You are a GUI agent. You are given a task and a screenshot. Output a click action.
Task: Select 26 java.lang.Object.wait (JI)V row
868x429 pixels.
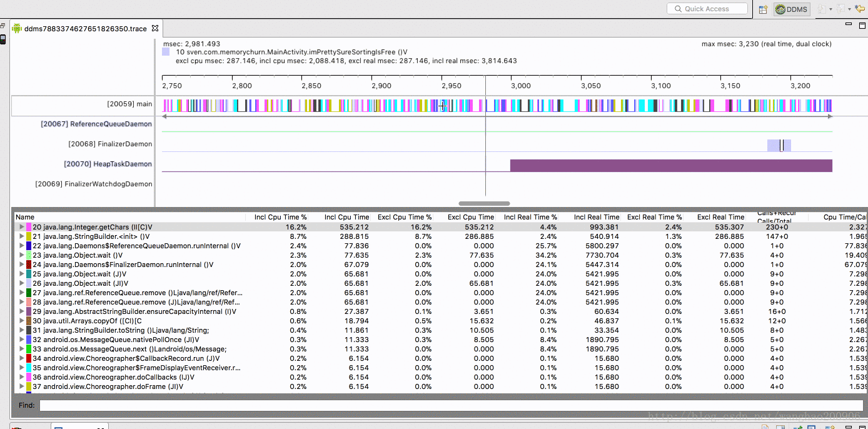pyautogui.click(x=440, y=283)
